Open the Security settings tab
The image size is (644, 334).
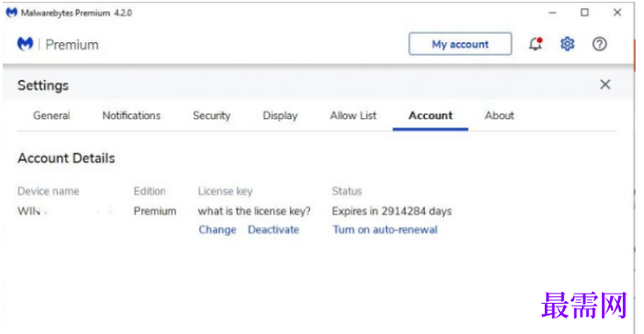coord(212,116)
